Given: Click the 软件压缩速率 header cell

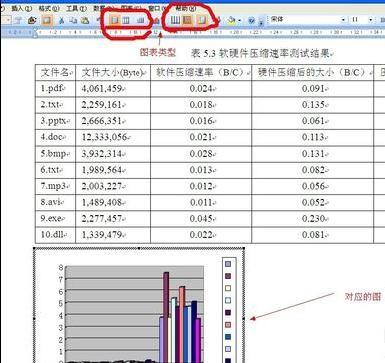Looking at the screenshot, I should [x=201, y=73].
